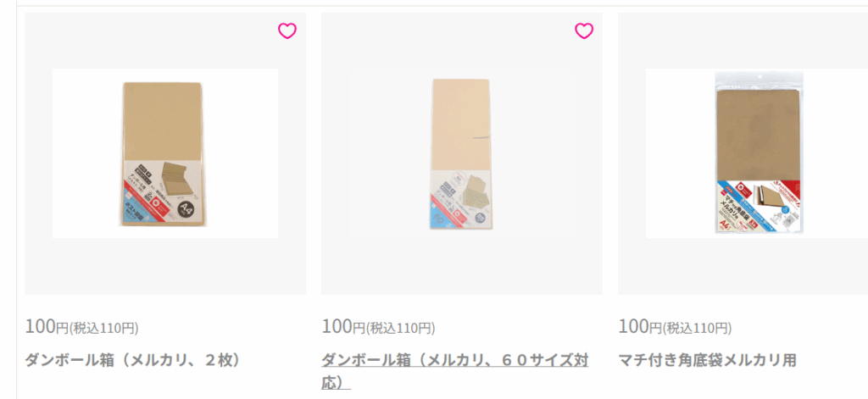Select (税込110円) text under third product
The height and width of the screenshot is (399, 868).
point(697,328)
